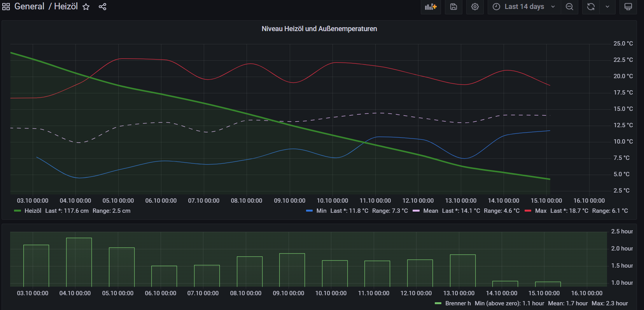This screenshot has width=644, height=310.
Task: Change color of Max red swatch
Action: [528, 211]
